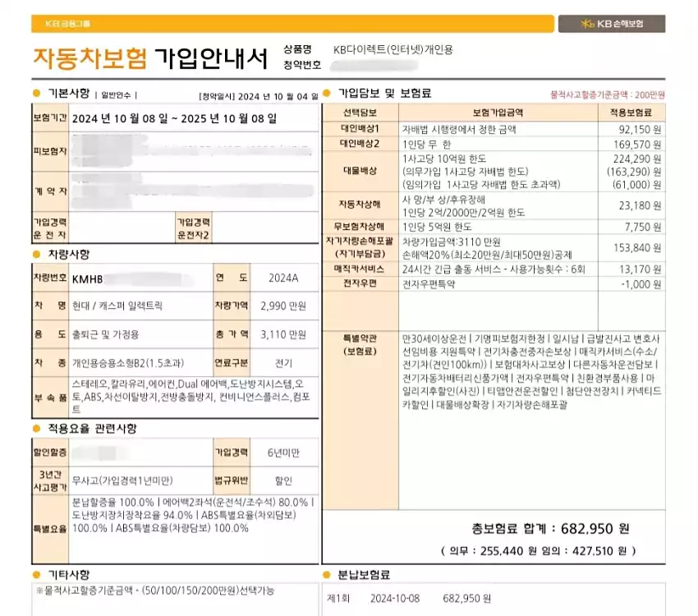Click product name KB다이렉트(인터넷)개인용
Screen dimensions: 698x616
pyautogui.click(x=393, y=49)
